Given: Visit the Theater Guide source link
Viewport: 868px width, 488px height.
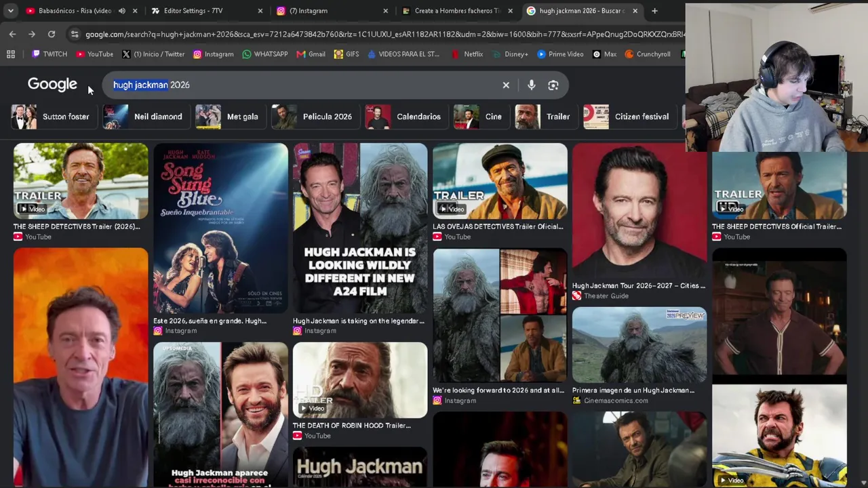Looking at the screenshot, I should (600, 296).
